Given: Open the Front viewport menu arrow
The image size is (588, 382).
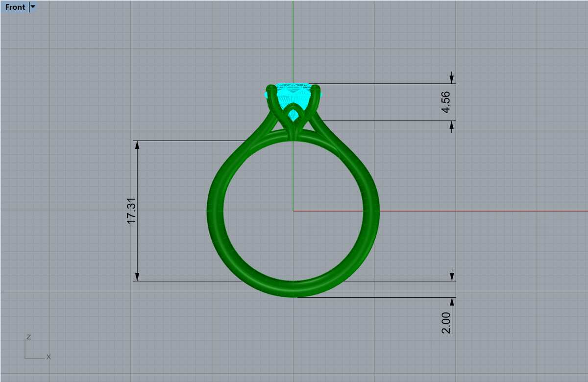Looking at the screenshot, I should 33,7.
